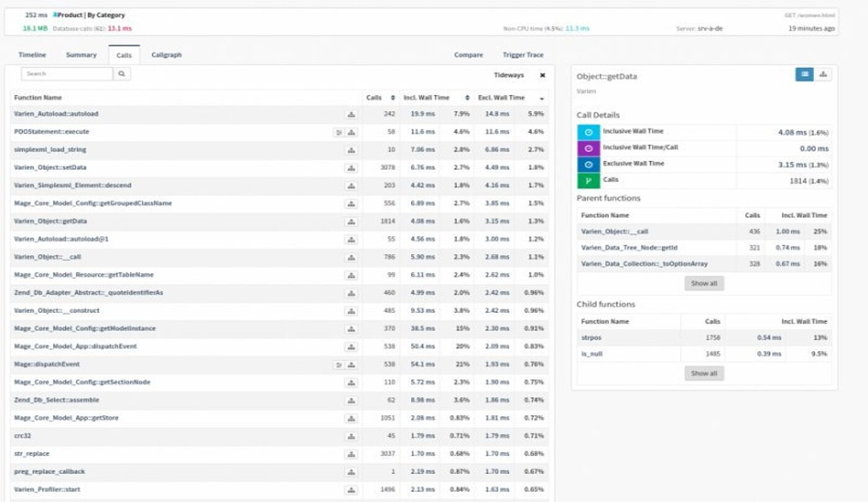Screen dimensions: 868x502
Task: Open callgraph icon for Varien_Object::setData row
Action: (x=352, y=168)
